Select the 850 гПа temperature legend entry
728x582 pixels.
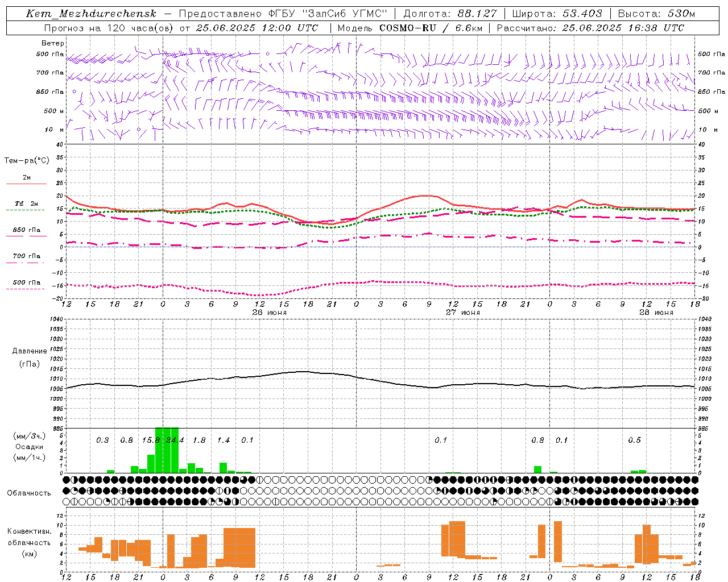(26, 232)
